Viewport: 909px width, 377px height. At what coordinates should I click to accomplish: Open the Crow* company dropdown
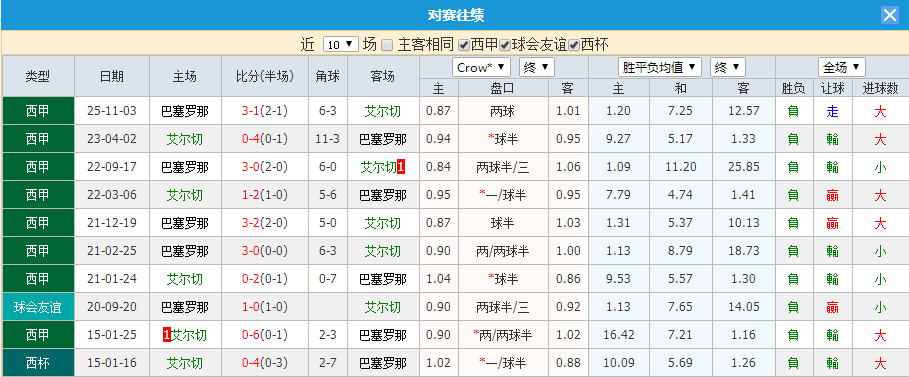click(x=481, y=67)
